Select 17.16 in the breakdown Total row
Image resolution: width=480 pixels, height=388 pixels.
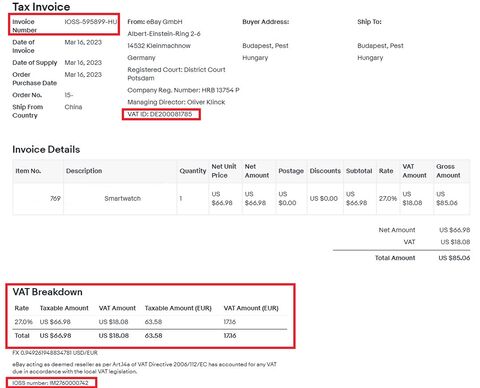pyautogui.click(x=230, y=335)
